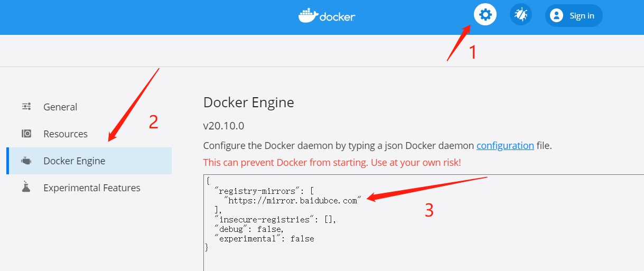Click the "debug": false line
Image resolution: width=644 pixels, height=271 pixels.
[x=249, y=229]
